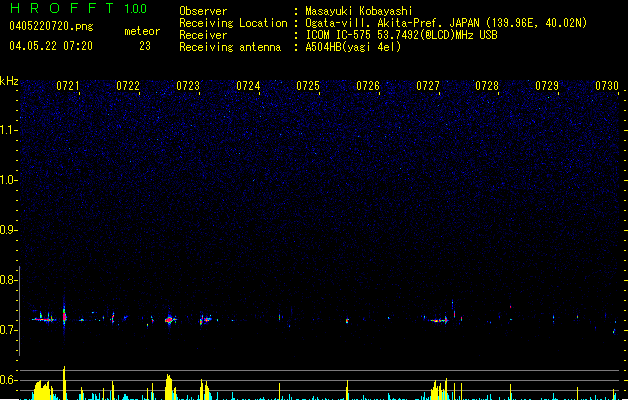Click the Receiving antenna label
The width and height of the screenshot is (629, 400).
230,47
